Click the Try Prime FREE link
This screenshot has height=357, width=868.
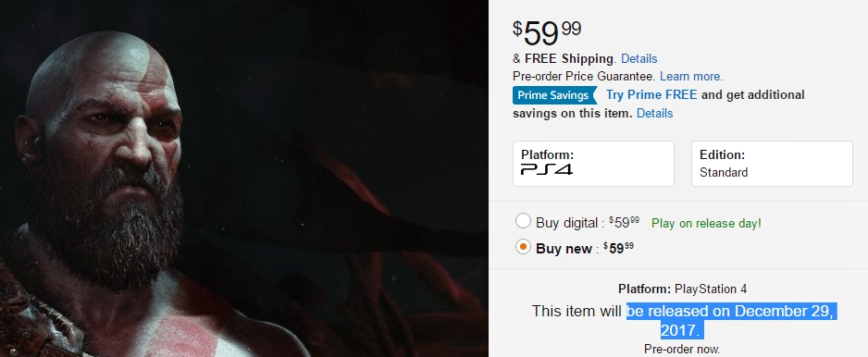[651, 94]
